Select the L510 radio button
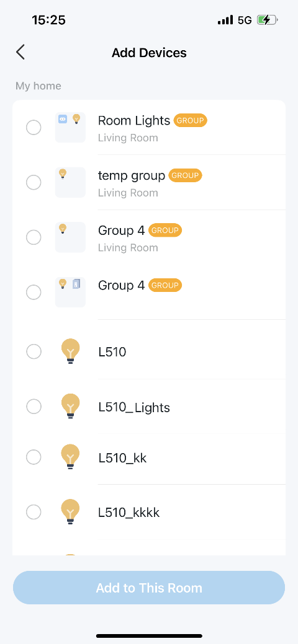This screenshot has width=298, height=644. click(34, 351)
